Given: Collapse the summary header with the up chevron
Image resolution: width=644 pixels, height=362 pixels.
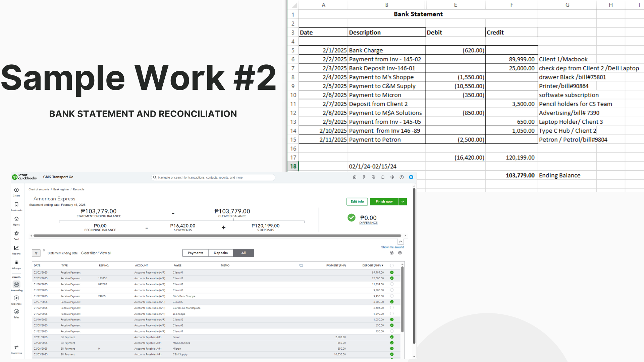Looking at the screenshot, I should pos(400,242).
